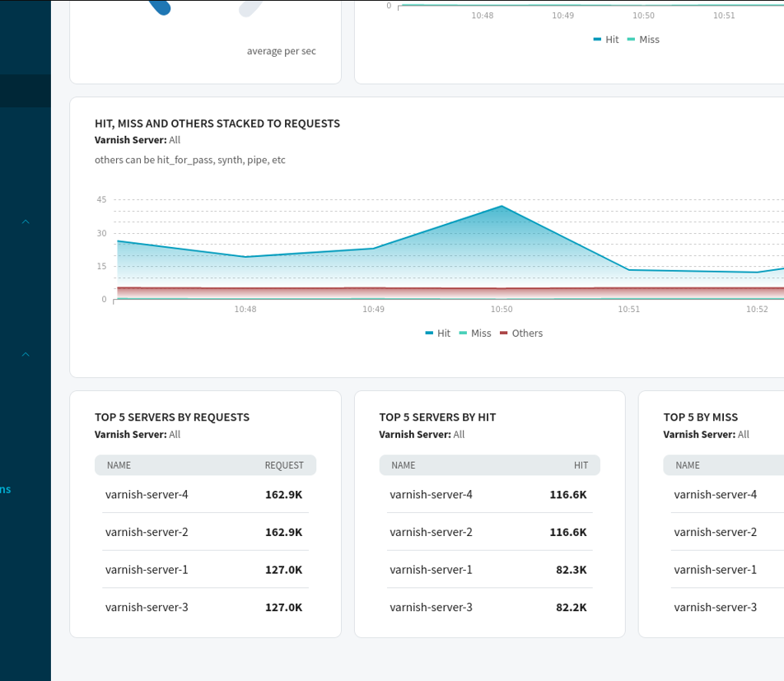Click the blue gauge arc for average per sec
784x681 pixels.
160,7
